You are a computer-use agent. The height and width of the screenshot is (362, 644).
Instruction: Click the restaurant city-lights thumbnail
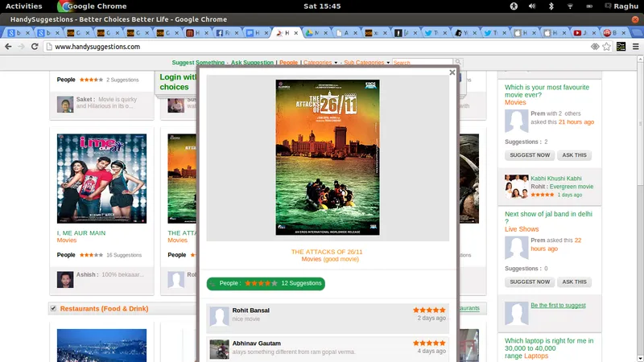click(101, 345)
